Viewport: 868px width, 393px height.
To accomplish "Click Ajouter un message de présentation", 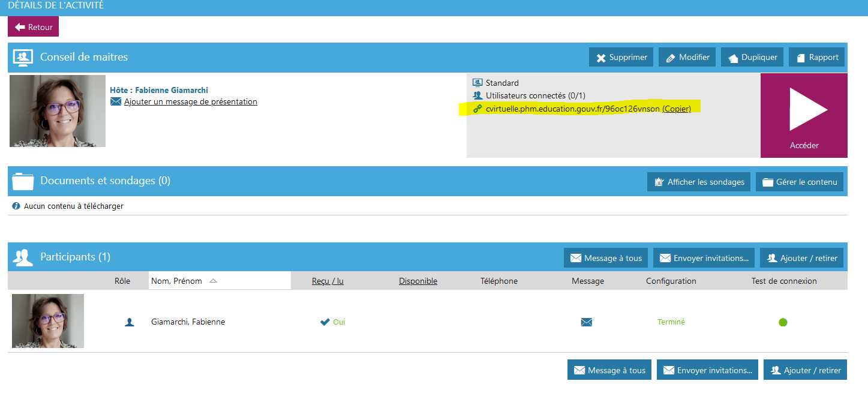I will coord(190,102).
